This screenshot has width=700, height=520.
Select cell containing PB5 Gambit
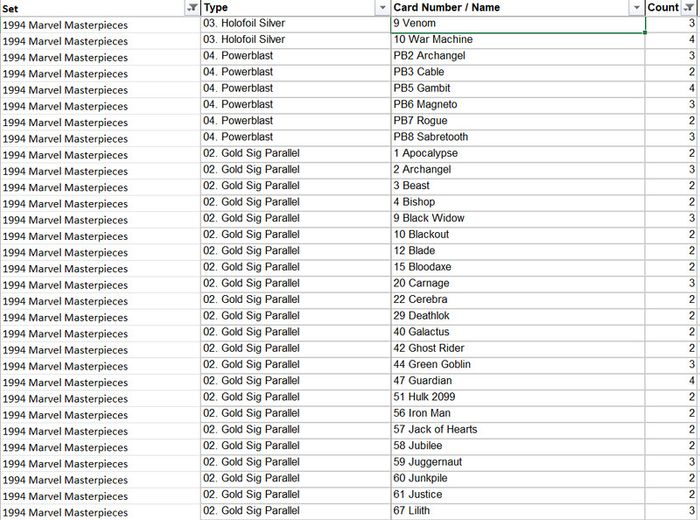518,89
